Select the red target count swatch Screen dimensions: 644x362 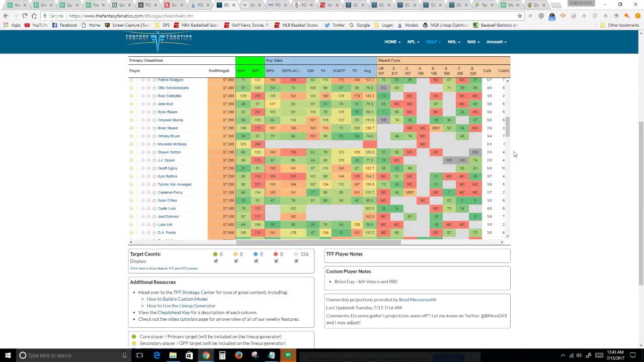point(276,254)
